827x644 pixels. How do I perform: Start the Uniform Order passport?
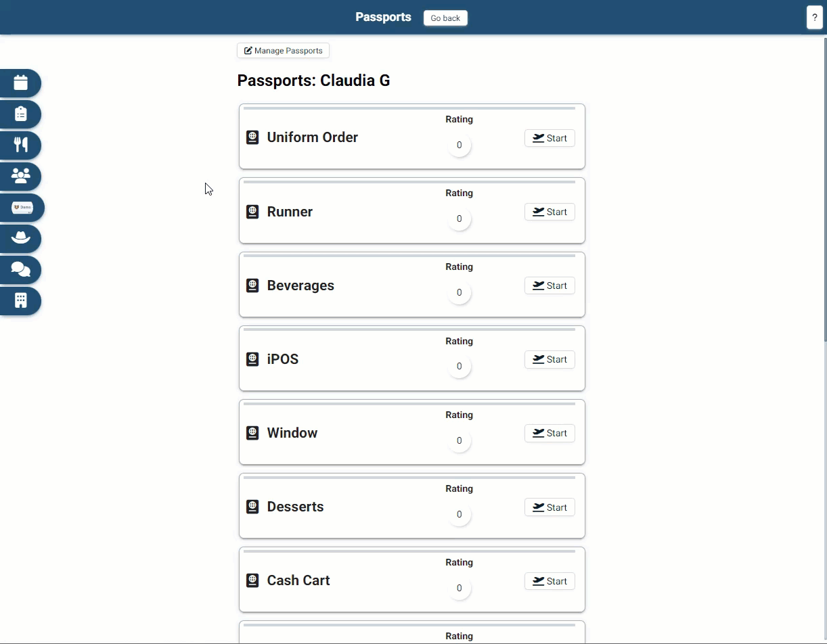point(550,138)
